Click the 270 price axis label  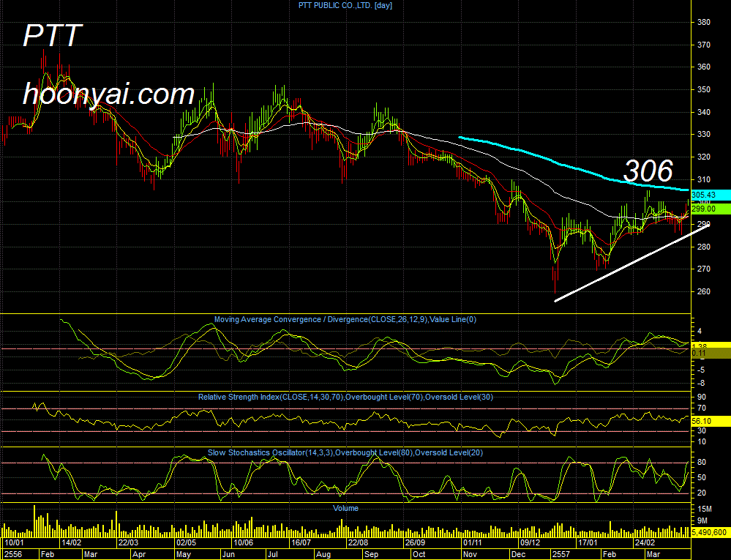coord(703,269)
